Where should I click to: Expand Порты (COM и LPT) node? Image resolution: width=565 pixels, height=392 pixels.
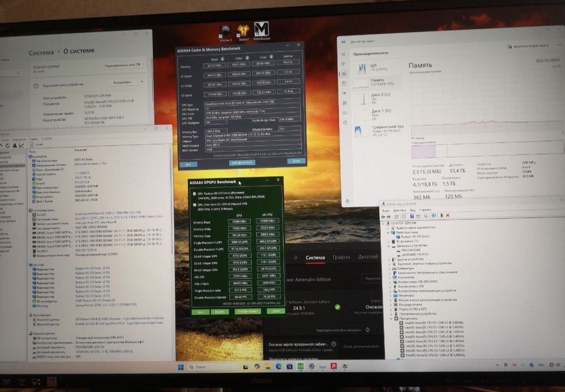392,309
